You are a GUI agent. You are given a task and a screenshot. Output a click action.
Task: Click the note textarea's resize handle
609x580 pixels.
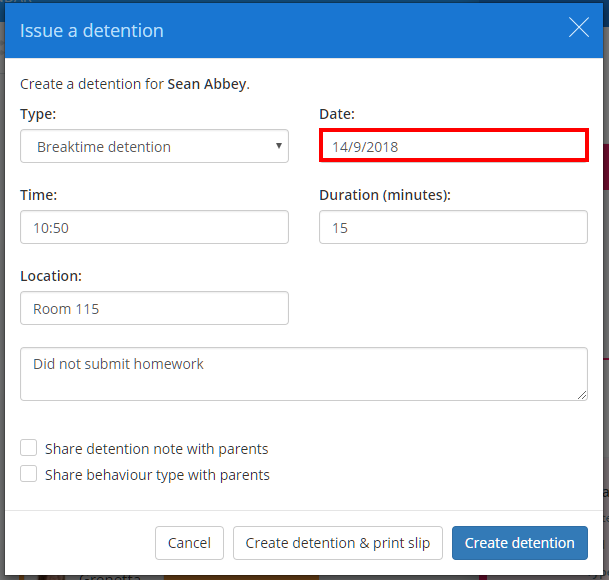(x=582, y=395)
